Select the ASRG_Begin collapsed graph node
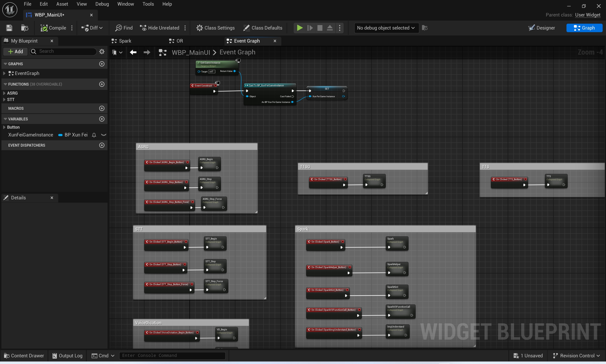The width and height of the screenshot is (606, 364). pyautogui.click(x=209, y=164)
